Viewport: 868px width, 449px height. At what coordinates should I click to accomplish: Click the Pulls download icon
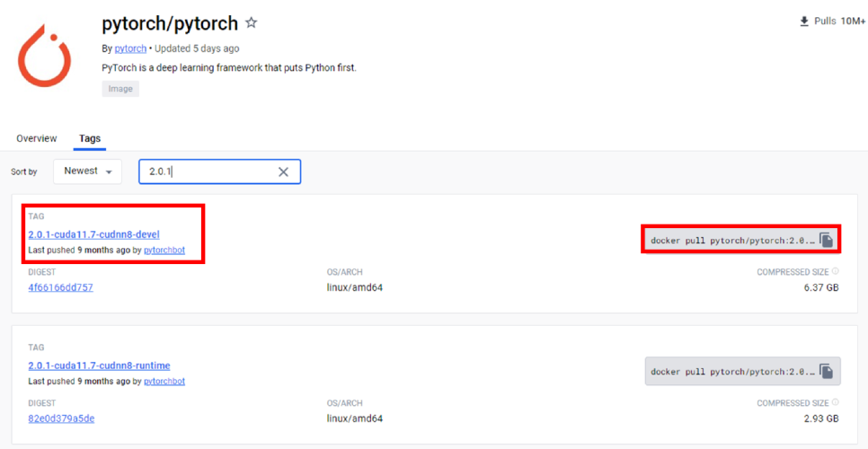tap(804, 22)
